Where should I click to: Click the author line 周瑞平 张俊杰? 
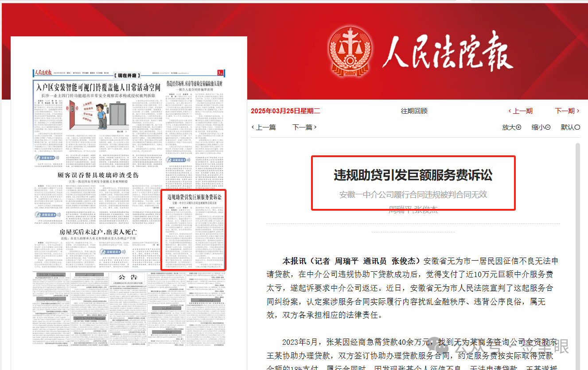[x=413, y=209]
